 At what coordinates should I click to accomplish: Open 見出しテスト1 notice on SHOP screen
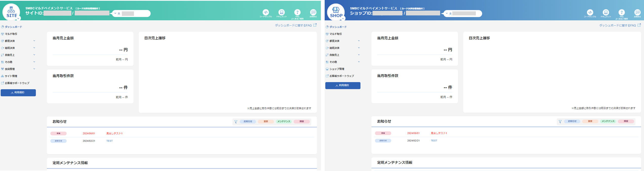[x=439, y=133]
